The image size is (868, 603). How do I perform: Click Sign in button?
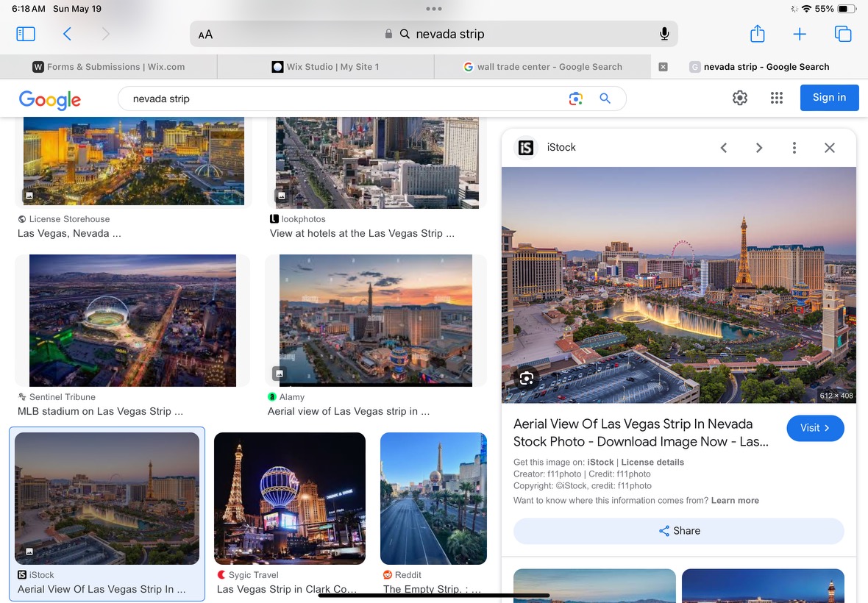pos(829,97)
